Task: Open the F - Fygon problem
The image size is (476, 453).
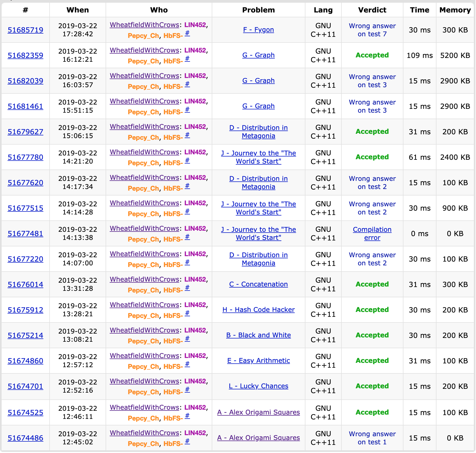Action: (x=258, y=30)
